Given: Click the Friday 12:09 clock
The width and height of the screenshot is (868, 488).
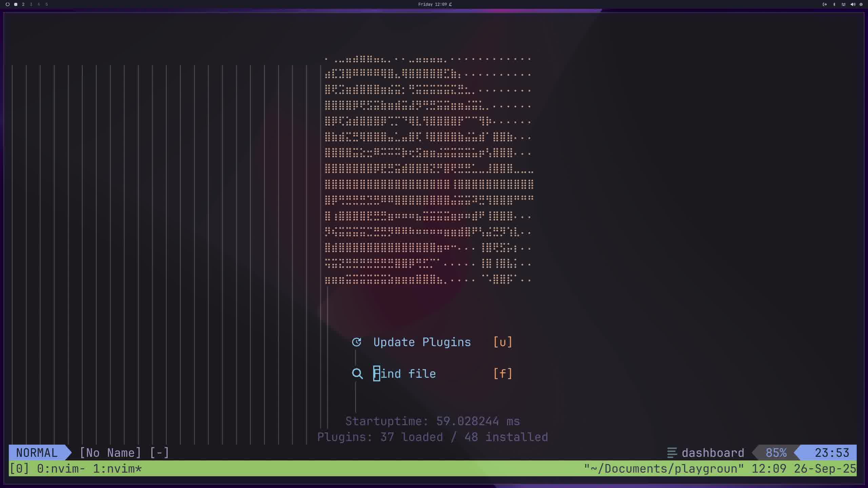Looking at the screenshot, I should pyautogui.click(x=432, y=4).
